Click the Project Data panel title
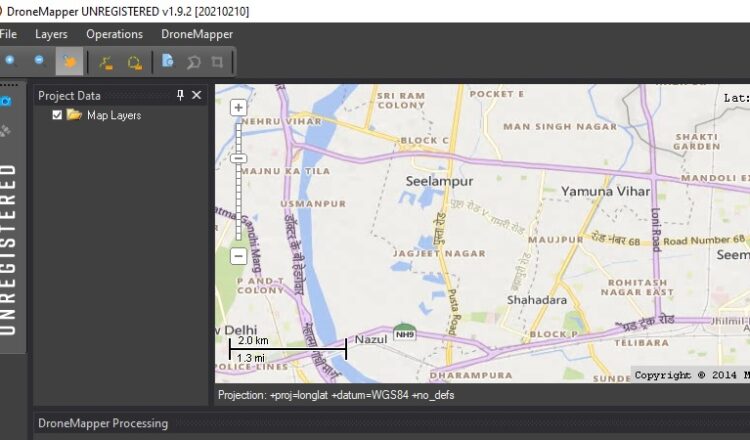 click(x=69, y=96)
